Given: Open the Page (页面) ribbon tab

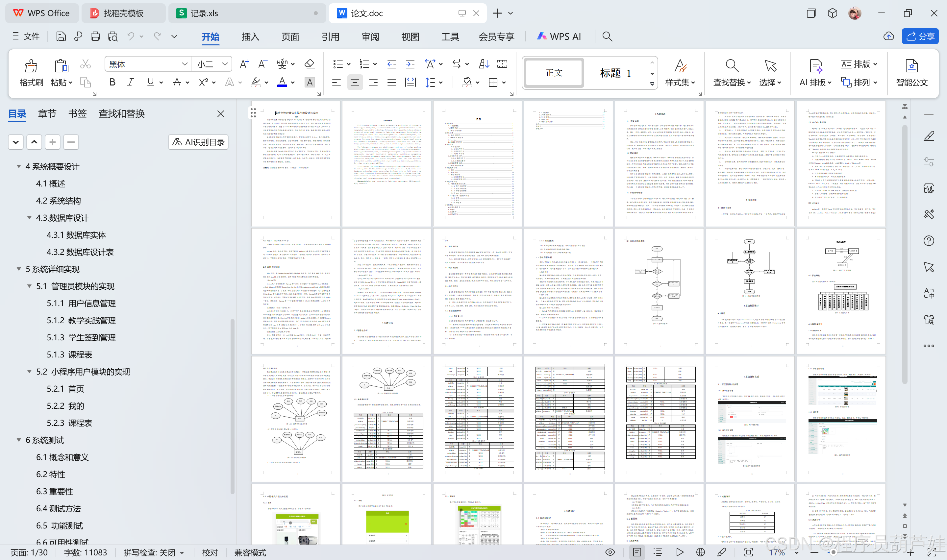Looking at the screenshot, I should (290, 37).
